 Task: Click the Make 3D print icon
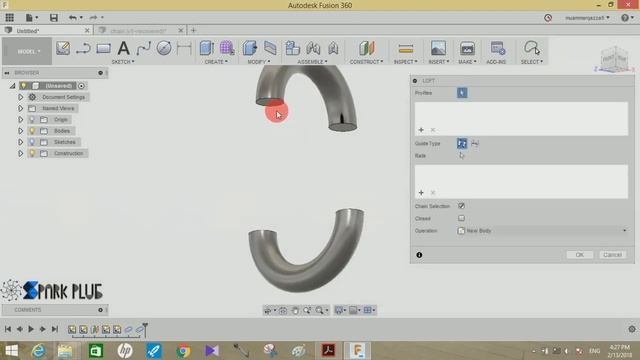tap(467, 48)
